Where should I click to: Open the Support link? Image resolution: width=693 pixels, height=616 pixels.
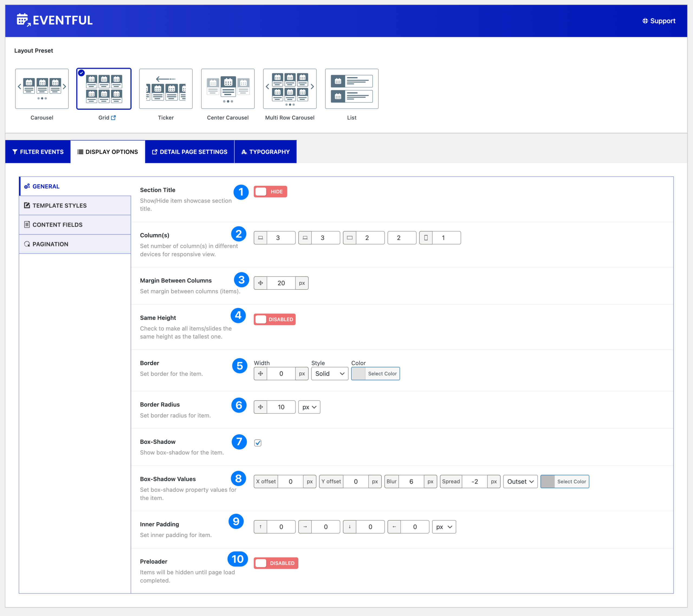tap(659, 21)
